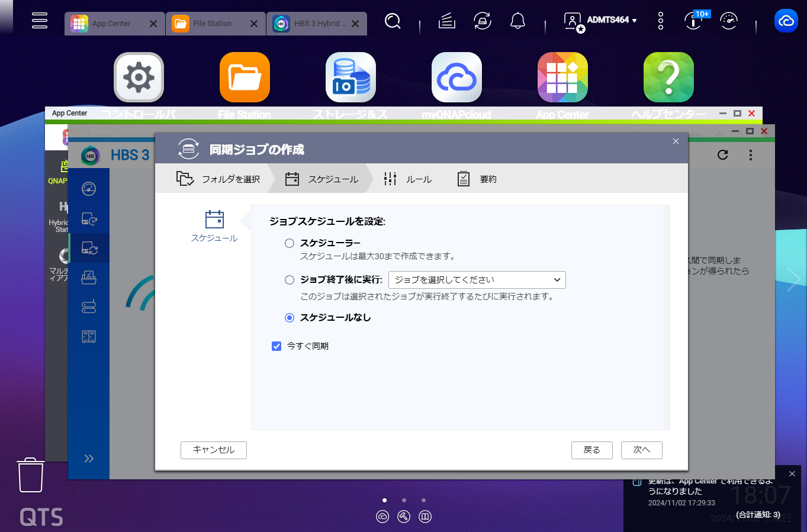Go to the ルール wizard step
807x532 pixels.
coord(408,179)
